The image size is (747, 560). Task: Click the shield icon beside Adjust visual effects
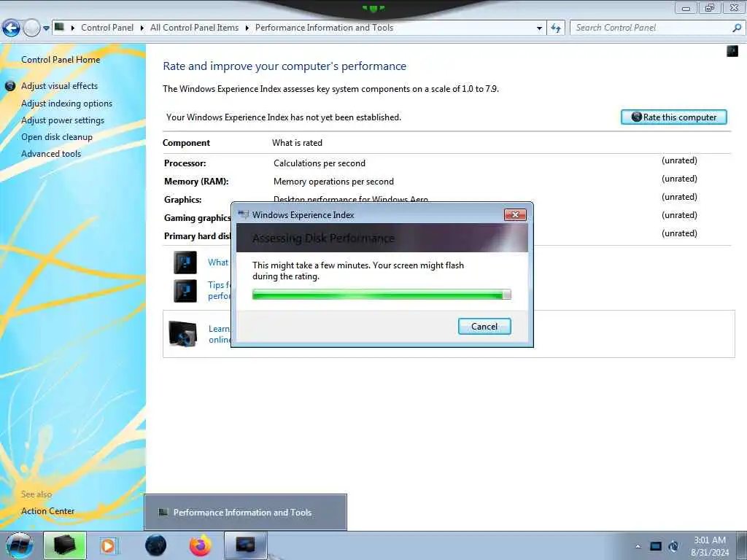tap(10, 86)
